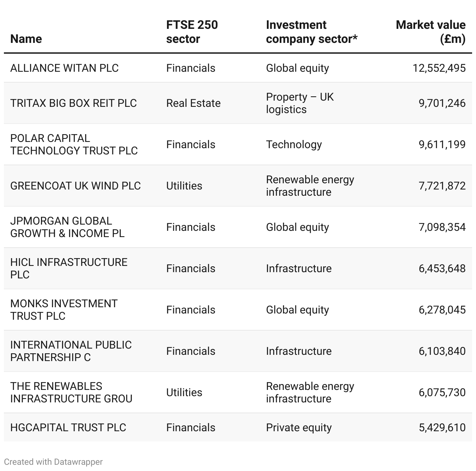
Task: Click the 'Investment company sector*' column header
Action: pyautogui.click(x=311, y=32)
